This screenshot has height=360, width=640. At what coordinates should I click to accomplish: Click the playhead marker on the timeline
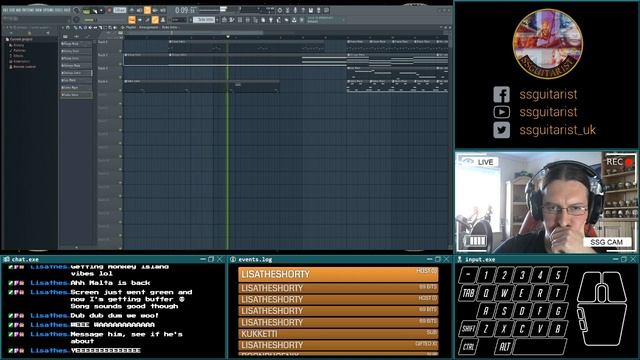(228, 37)
